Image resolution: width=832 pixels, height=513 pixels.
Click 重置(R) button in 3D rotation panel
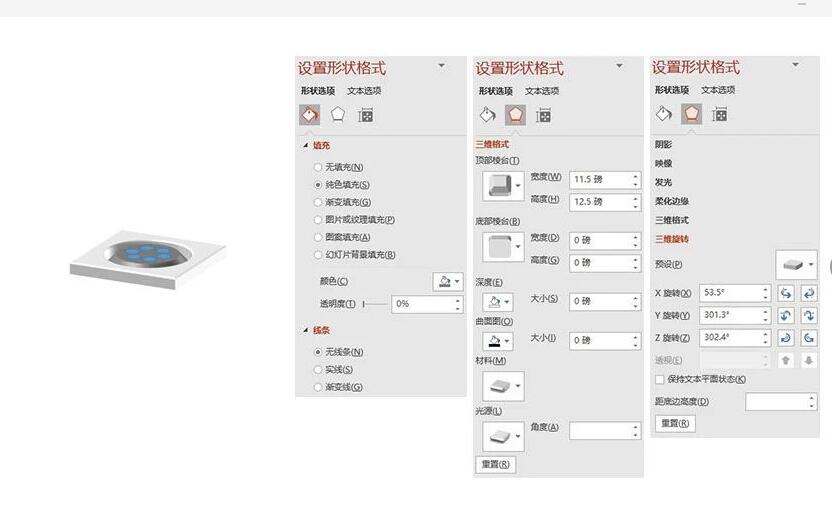click(x=675, y=423)
